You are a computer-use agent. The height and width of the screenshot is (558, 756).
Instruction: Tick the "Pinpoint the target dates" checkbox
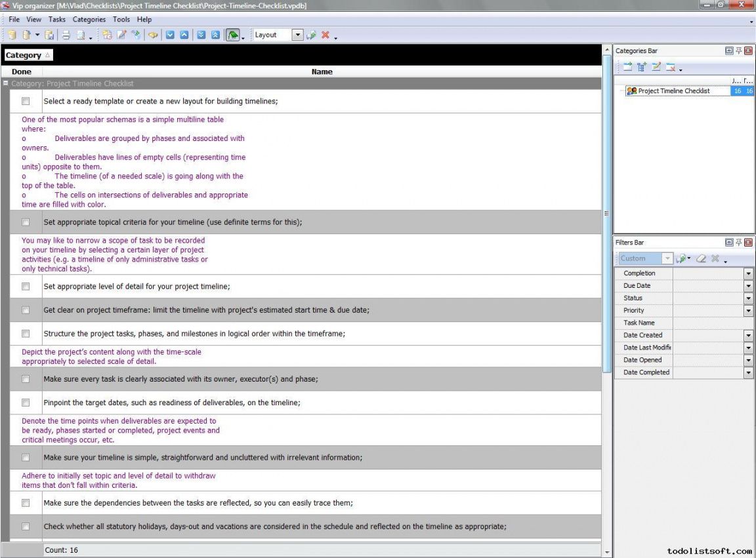[x=26, y=403]
